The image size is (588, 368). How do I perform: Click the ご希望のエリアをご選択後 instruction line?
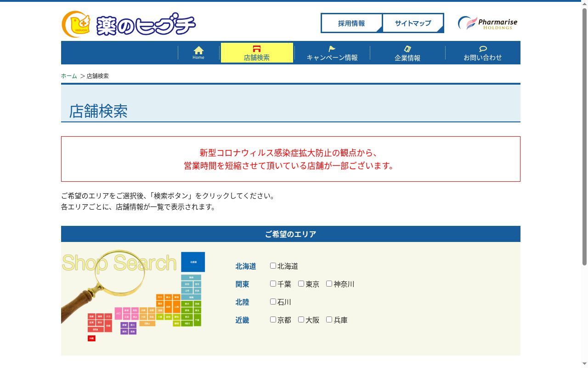169,196
